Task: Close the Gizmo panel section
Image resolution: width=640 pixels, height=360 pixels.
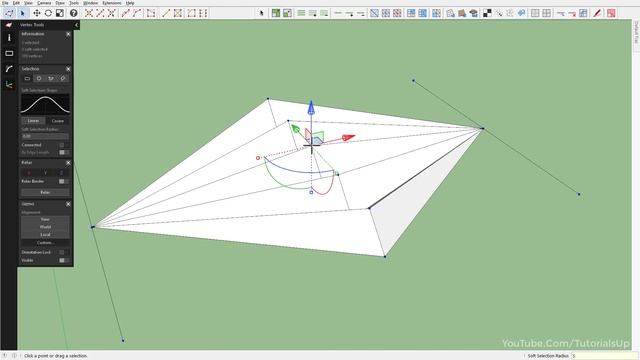Action: 68,204
